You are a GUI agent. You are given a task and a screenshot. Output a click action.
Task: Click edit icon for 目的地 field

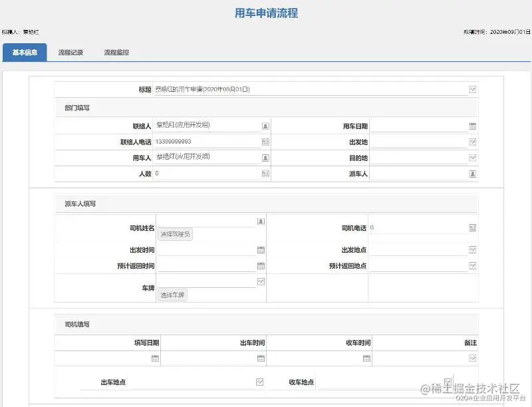tap(472, 158)
